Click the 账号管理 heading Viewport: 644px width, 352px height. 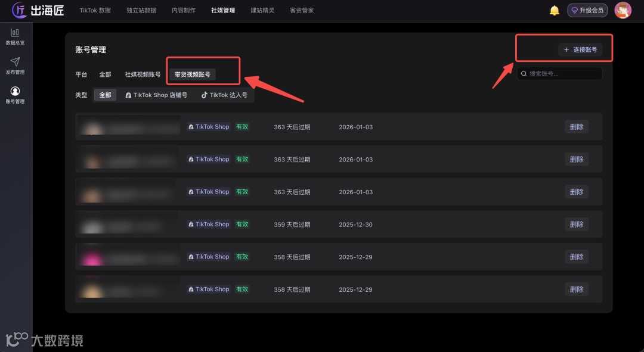(91, 49)
